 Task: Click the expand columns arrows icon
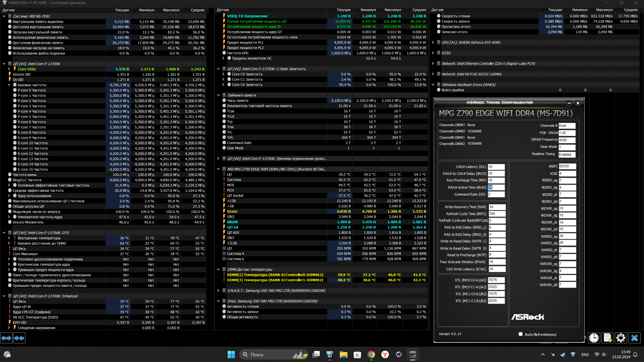tap(6, 338)
